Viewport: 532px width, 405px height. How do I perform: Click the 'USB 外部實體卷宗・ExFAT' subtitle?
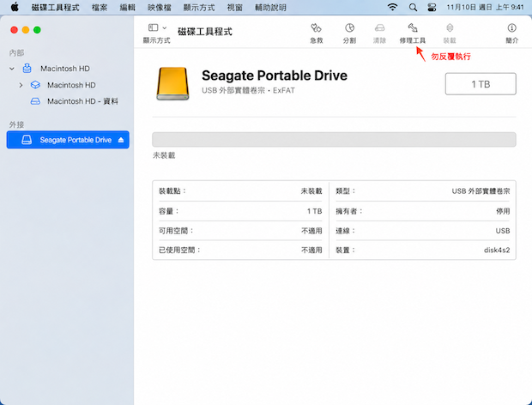(x=248, y=91)
